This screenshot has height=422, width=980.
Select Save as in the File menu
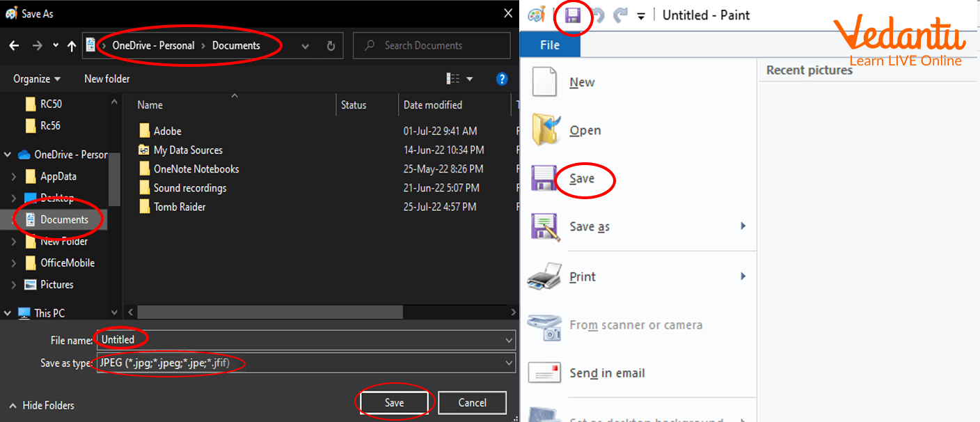pos(589,227)
